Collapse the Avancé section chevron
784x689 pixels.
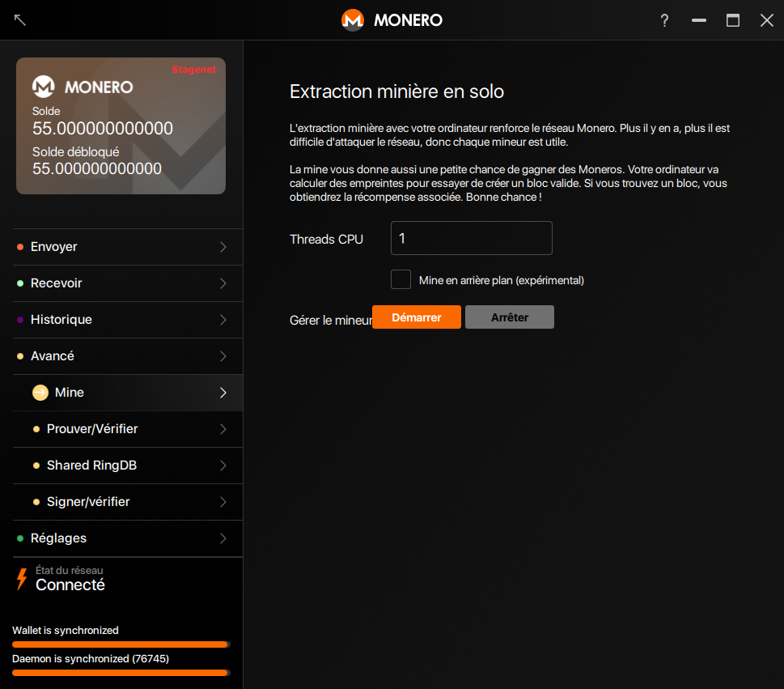tap(223, 356)
